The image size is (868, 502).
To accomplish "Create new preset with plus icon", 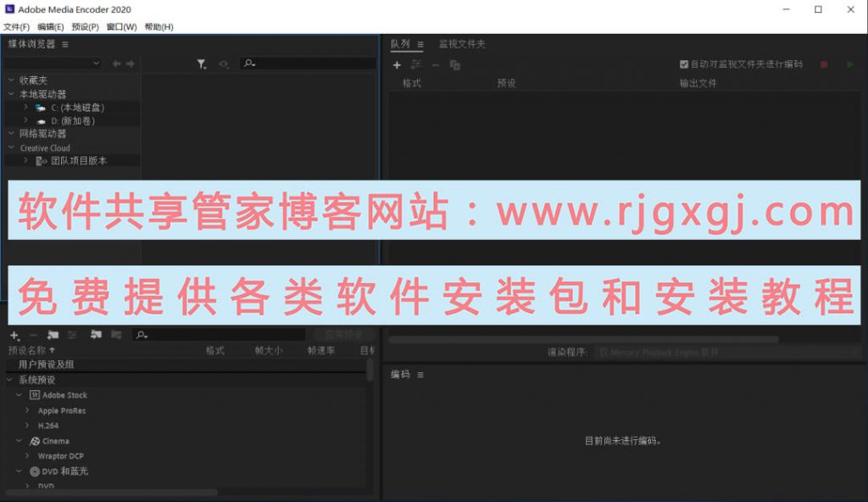I will (x=15, y=335).
